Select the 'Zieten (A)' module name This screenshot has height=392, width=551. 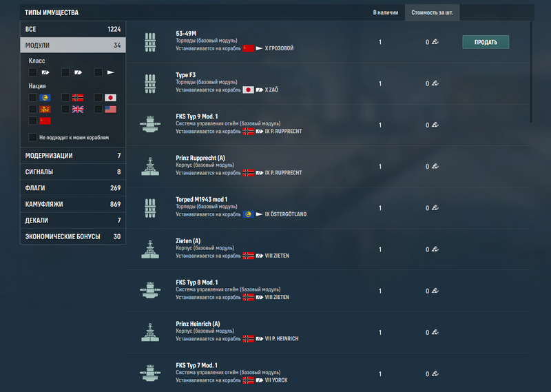point(188,241)
